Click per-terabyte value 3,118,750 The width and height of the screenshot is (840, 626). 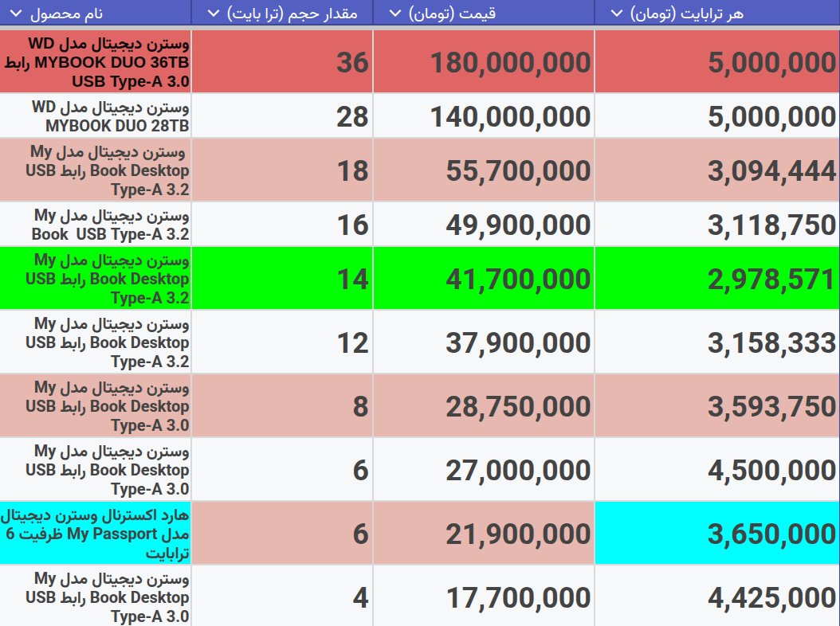pos(717,225)
